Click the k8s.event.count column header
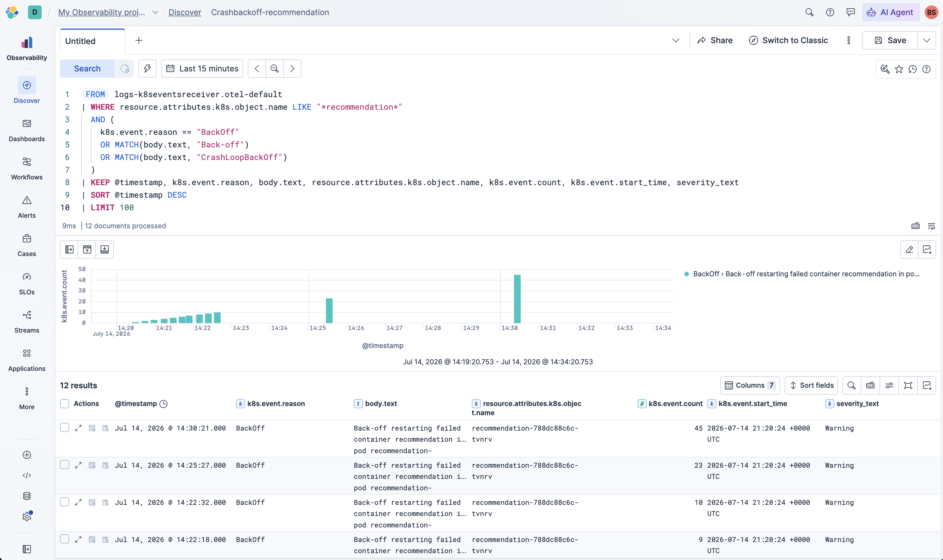 click(x=670, y=403)
